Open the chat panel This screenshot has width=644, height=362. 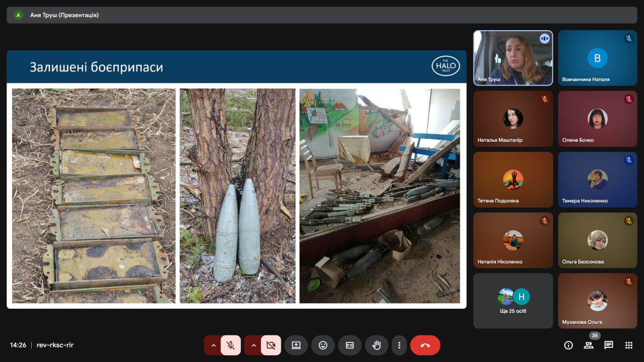(608, 345)
